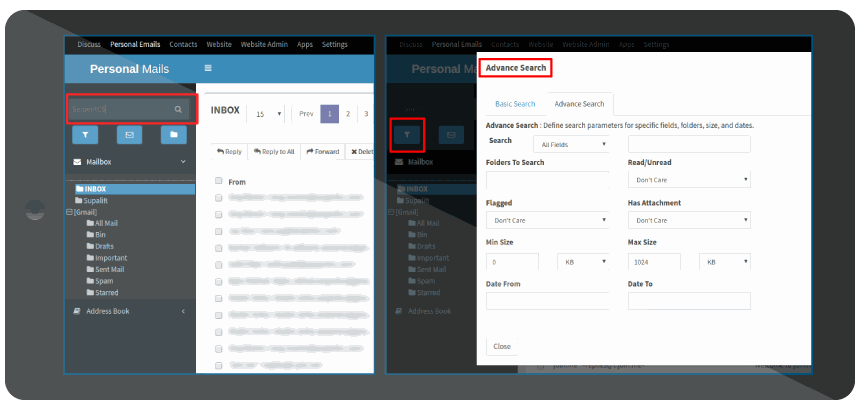The height and width of the screenshot is (410, 860).
Task: Open Website Admin menu in left window
Action: 264,44
